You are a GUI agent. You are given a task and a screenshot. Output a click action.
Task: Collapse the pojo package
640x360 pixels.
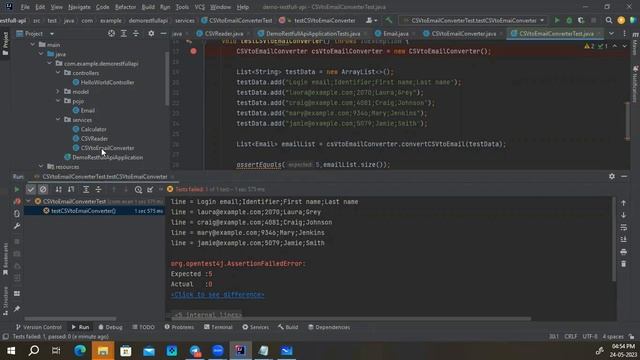[x=58, y=101]
